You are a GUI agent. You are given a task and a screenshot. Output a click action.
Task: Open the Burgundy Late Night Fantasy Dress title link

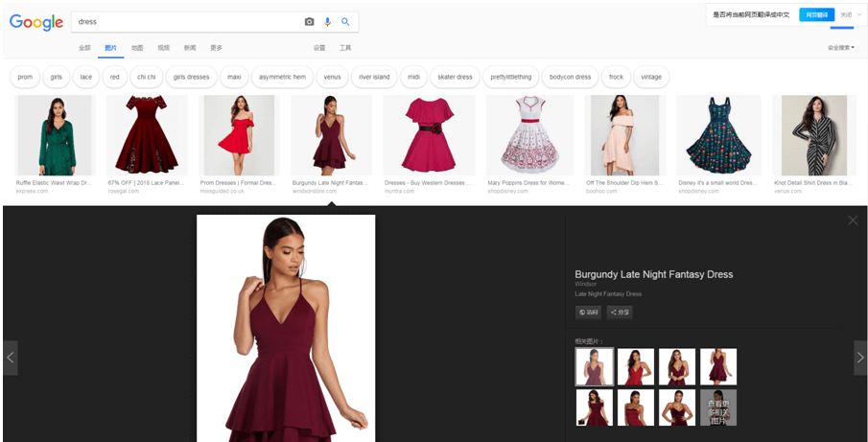point(654,274)
